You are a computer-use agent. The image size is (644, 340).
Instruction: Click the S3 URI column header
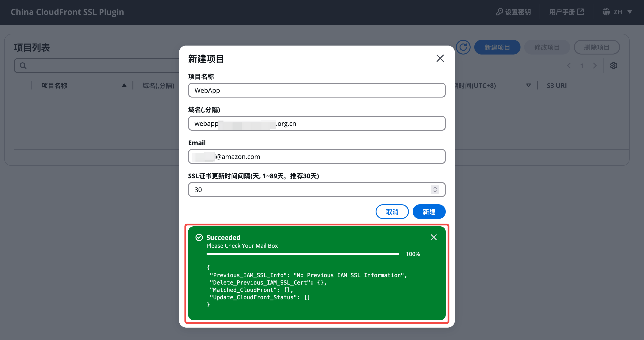[557, 86]
